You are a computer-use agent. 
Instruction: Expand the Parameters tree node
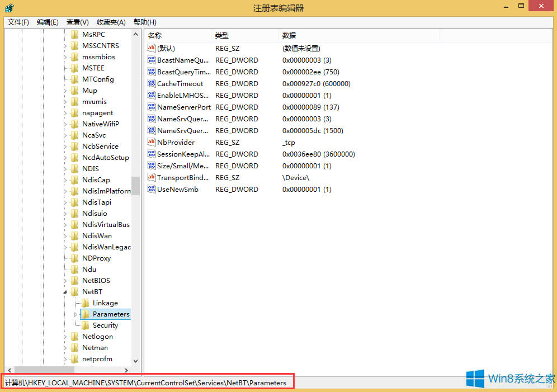pyautogui.click(x=75, y=314)
